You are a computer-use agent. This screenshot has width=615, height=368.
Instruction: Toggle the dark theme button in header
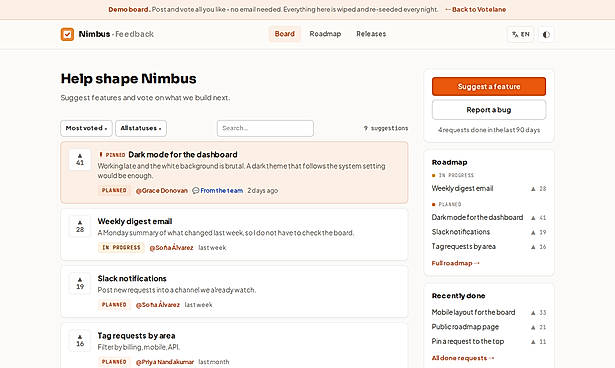click(546, 35)
